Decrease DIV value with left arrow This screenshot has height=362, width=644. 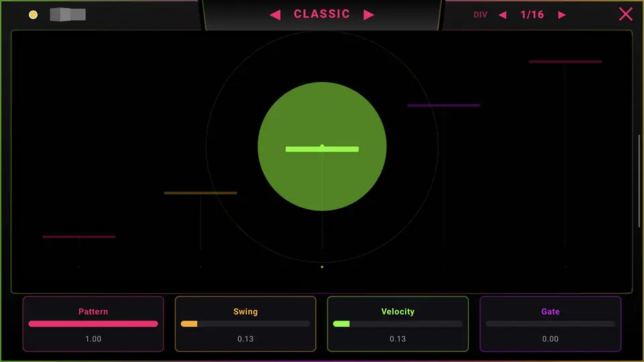pyautogui.click(x=502, y=15)
